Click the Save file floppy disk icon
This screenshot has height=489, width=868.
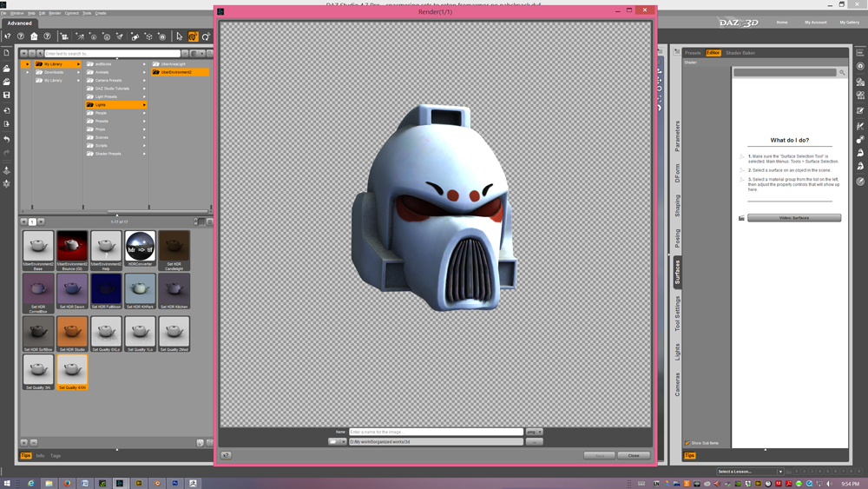pyautogui.click(x=7, y=96)
